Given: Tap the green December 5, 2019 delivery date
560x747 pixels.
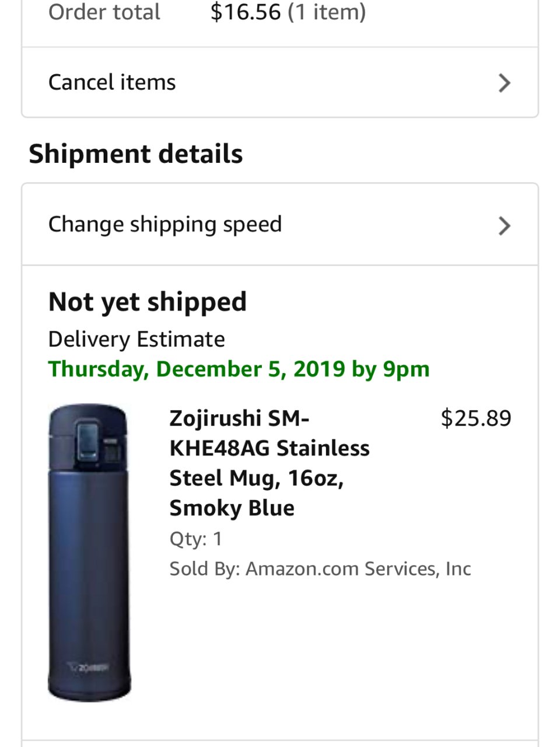Looking at the screenshot, I should point(239,369).
